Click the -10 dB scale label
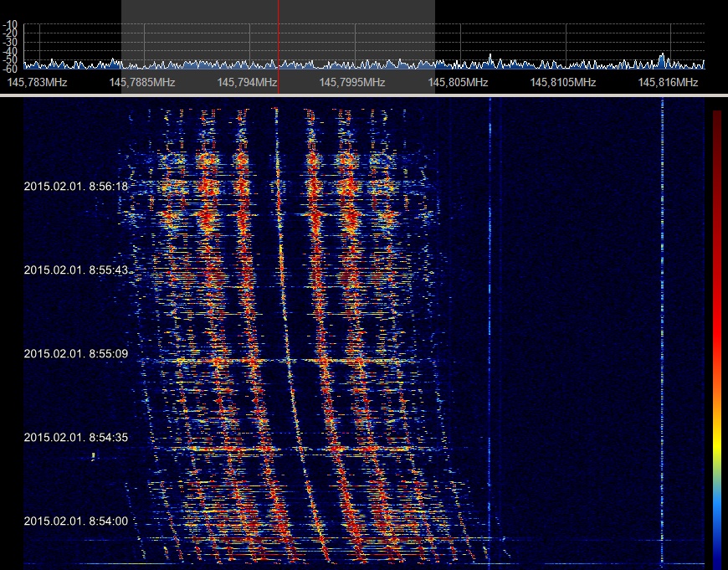This screenshot has height=570, width=728. point(10,24)
